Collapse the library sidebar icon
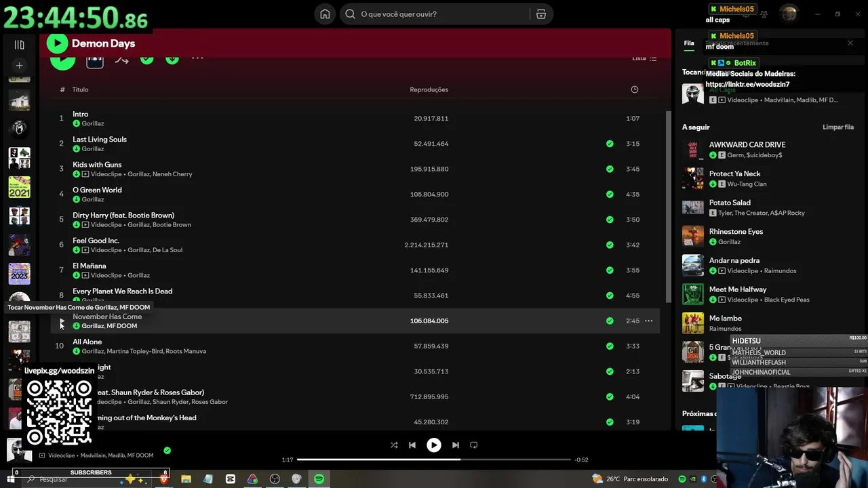Viewport: 868px width, 488px height. pos(19,45)
